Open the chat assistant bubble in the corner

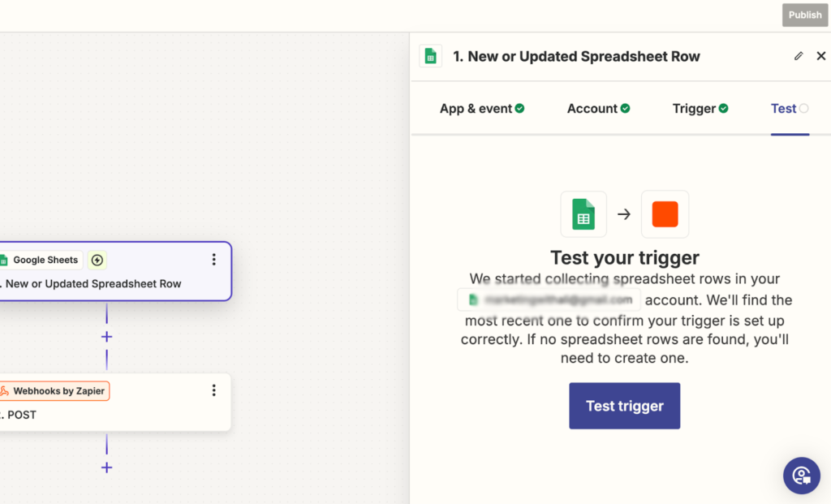click(802, 476)
